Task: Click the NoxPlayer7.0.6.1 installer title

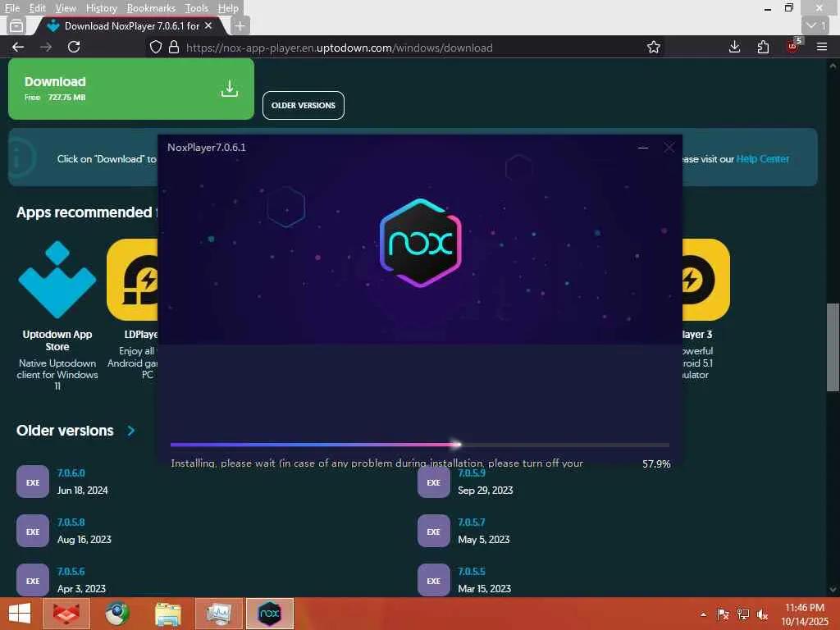Action: [206, 148]
